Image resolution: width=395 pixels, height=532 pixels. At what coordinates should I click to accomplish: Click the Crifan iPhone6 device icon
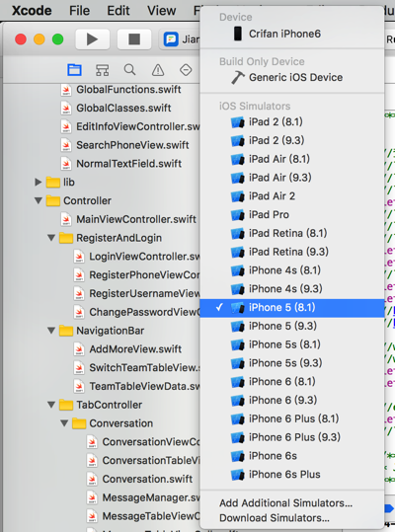(x=238, y=34)
